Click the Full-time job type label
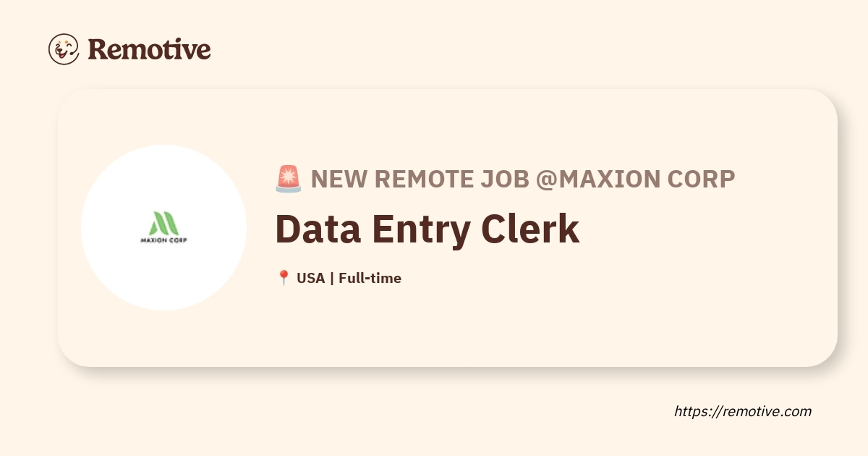The height and width of the screenshot is (456, 868). pyautogui.click(x=370, y=278)
